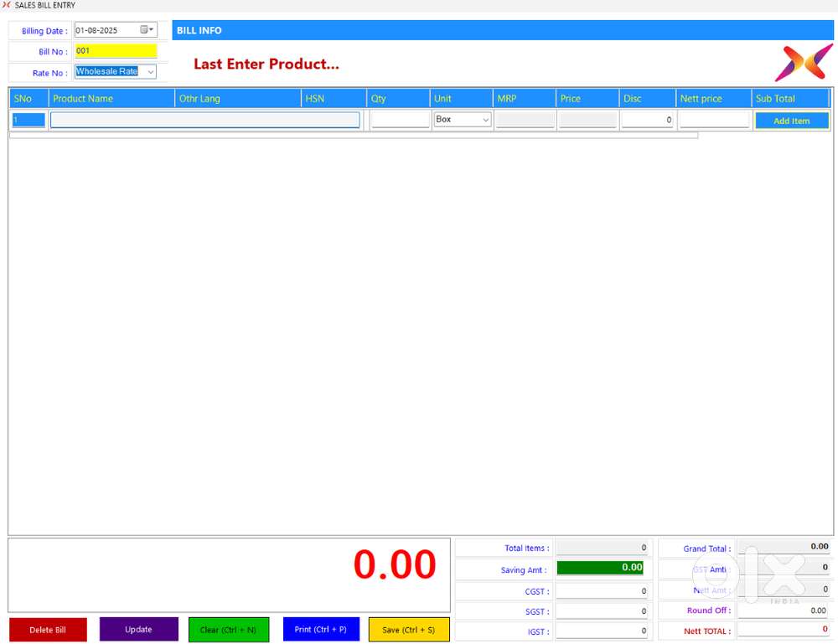The width and height of the screenshot is (838, 644).
Task: Click the Add Item button
Action: [791, 121]
